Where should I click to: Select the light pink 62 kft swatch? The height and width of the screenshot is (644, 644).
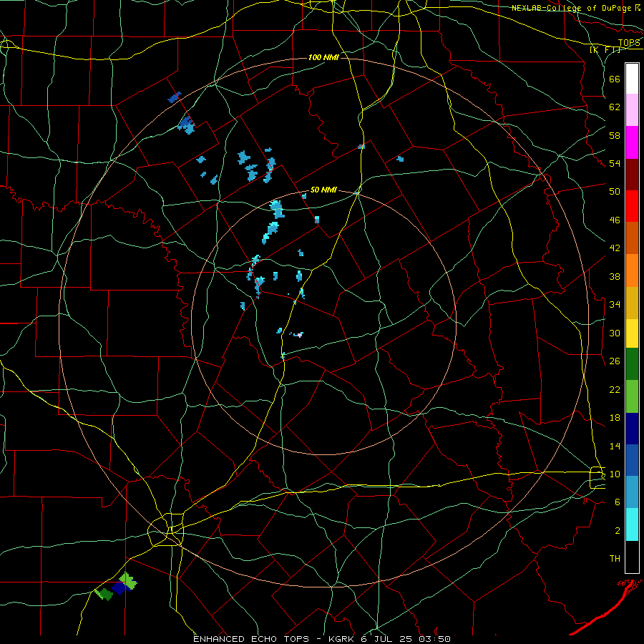[632, 109]
